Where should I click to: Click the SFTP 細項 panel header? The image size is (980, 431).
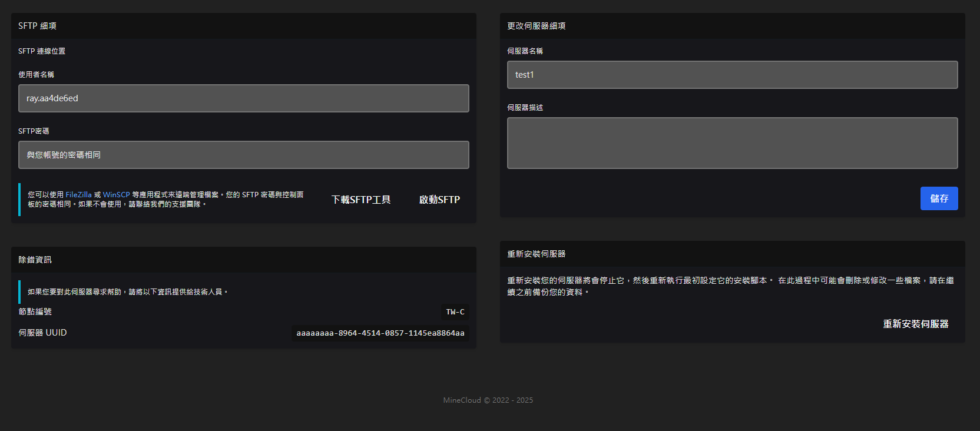pos(37,26)
